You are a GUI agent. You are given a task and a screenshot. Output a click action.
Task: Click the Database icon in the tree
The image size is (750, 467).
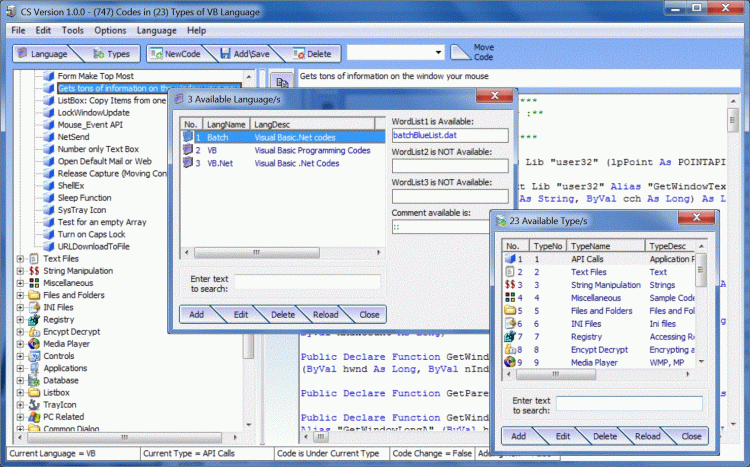[x=34, y=380]
